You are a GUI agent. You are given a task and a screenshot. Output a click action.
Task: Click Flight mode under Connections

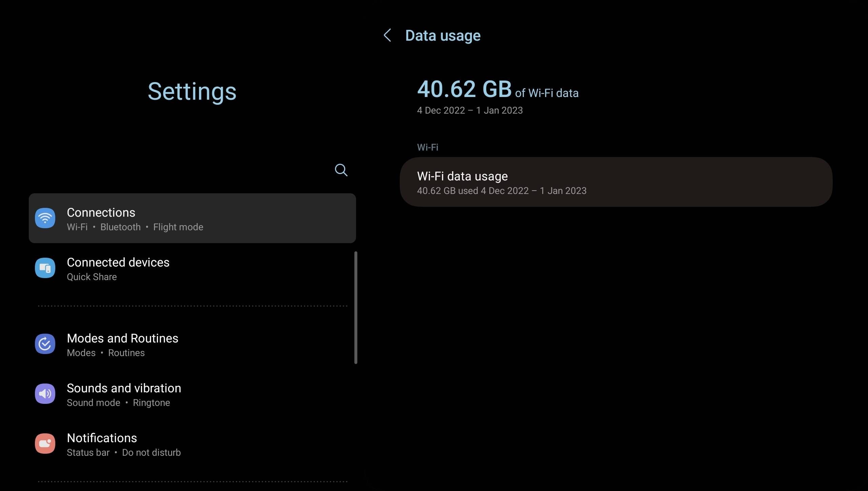pos(178,227)
